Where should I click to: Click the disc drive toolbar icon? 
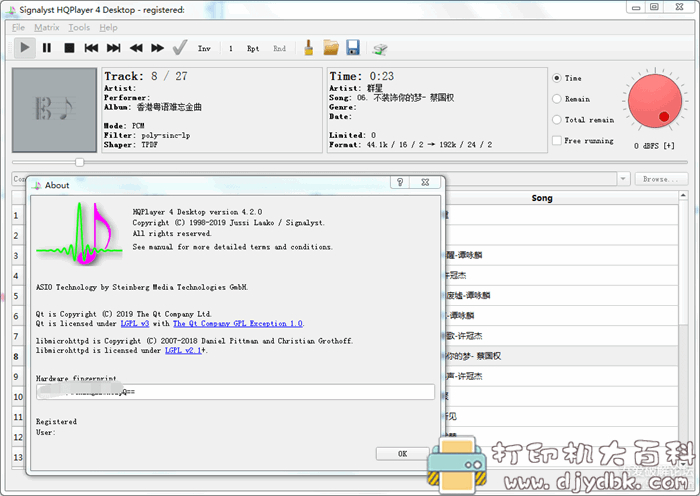(380, 49)
